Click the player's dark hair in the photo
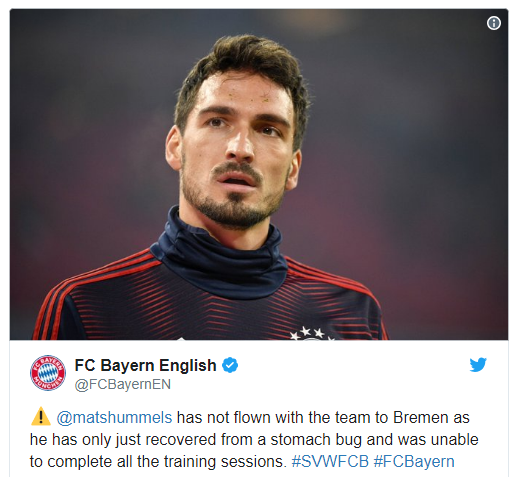Image resolution: width=525 pixels, height=477 pixels. tap(241, 67)
